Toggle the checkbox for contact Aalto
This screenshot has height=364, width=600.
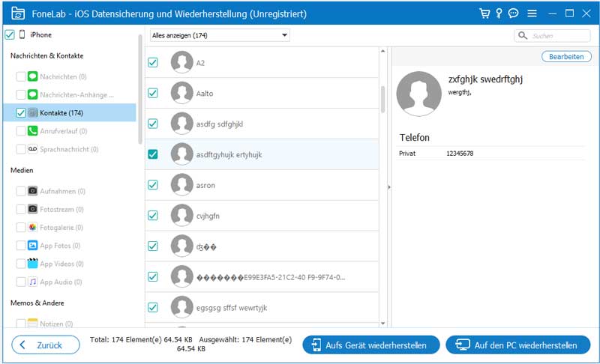(x=153, y=93)
